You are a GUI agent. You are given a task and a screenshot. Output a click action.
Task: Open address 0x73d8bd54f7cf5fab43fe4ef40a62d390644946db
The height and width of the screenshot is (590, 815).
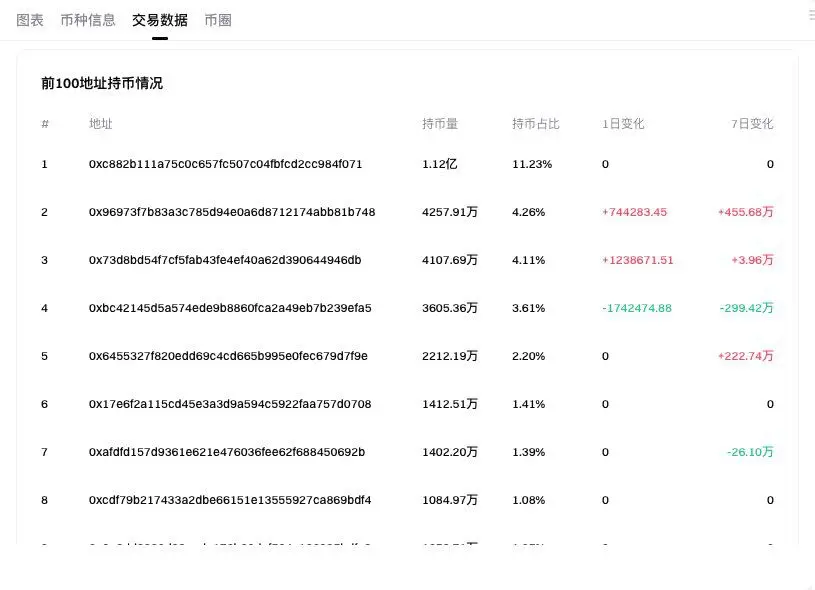coord(225,260)
